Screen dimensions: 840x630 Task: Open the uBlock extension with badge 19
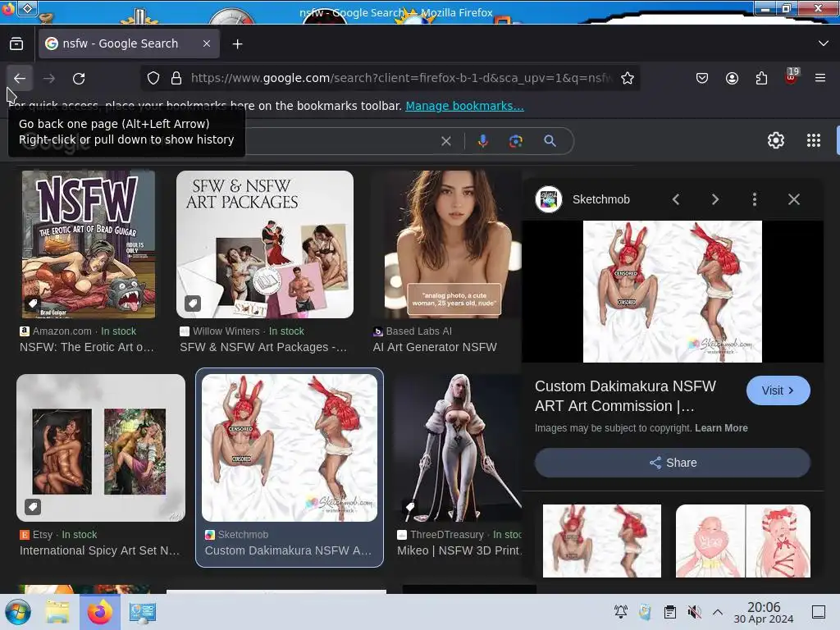click(x=791, y=77)
